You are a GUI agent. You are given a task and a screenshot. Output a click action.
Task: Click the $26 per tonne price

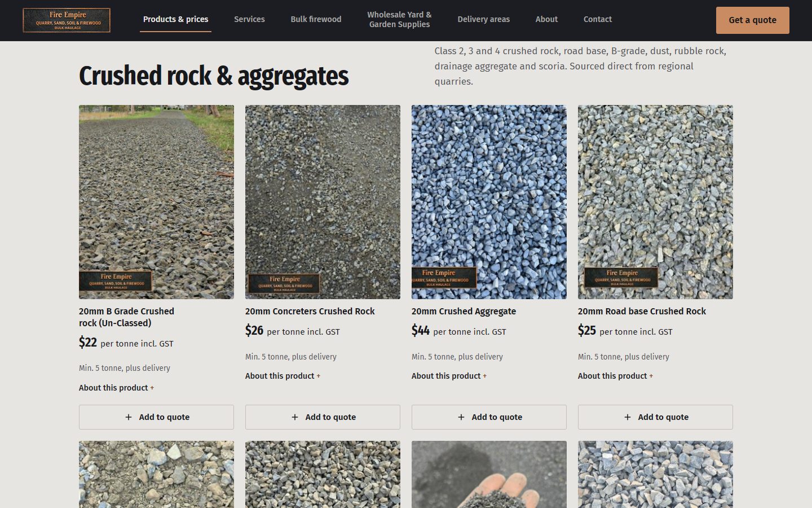pyautogui.click(x=293, y=331)
